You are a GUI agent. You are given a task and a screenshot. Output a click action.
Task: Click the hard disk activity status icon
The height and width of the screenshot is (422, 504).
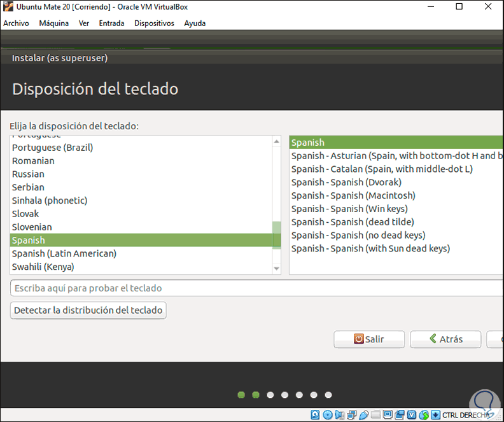click(315, 415)
